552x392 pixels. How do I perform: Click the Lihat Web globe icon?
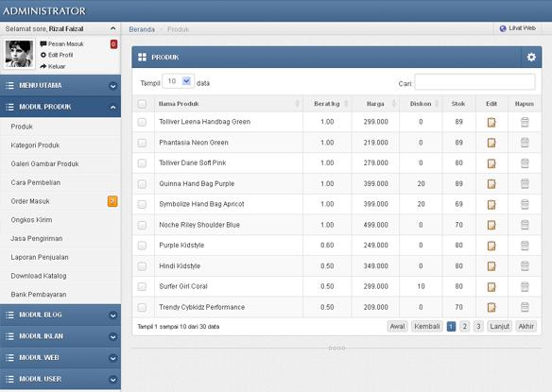(x=503, y=28)
